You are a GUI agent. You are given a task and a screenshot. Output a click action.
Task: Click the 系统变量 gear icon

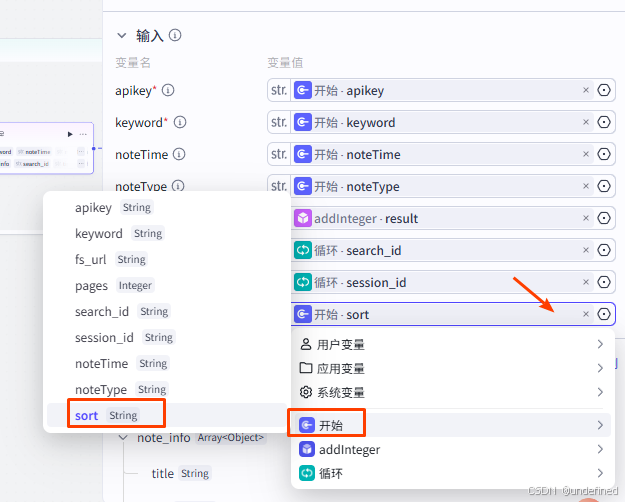[306, 392]
